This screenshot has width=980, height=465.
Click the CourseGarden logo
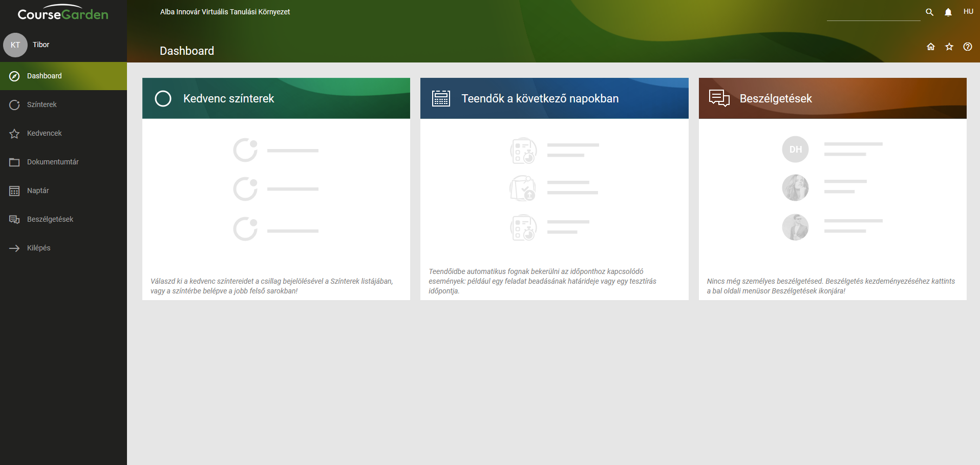pos(63,14)
